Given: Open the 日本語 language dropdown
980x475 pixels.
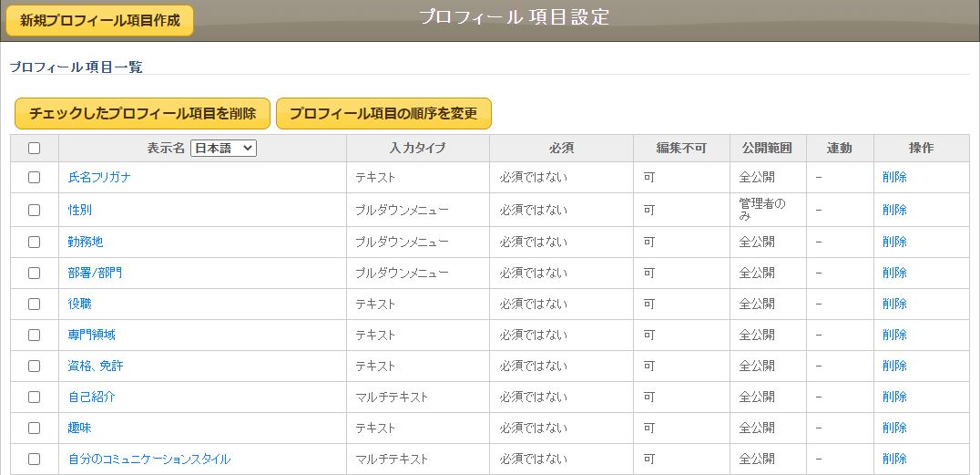Looking at the screenshot, I should click(224, 149).
